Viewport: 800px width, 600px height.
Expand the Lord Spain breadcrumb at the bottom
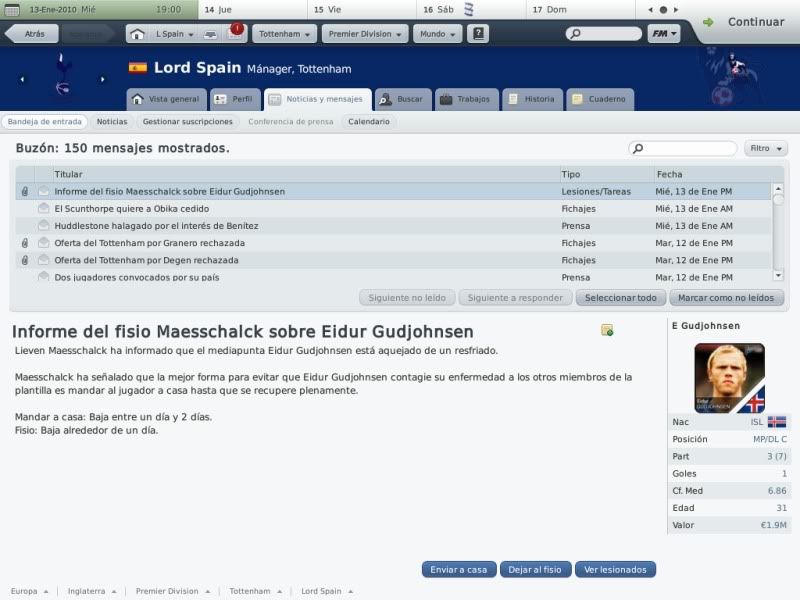point(327,591)
